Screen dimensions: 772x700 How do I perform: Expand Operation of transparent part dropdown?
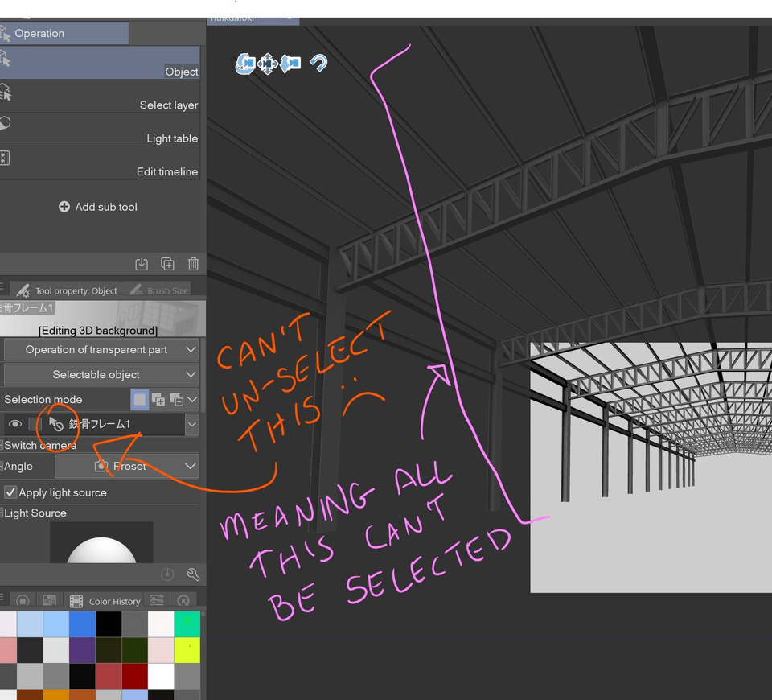[x=101, y=350]
